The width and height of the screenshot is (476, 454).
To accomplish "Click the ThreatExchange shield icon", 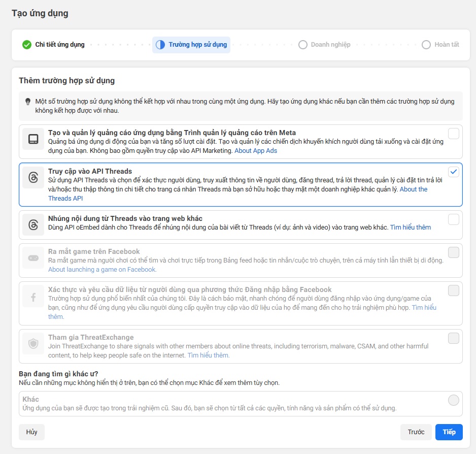I will point(33,344).
